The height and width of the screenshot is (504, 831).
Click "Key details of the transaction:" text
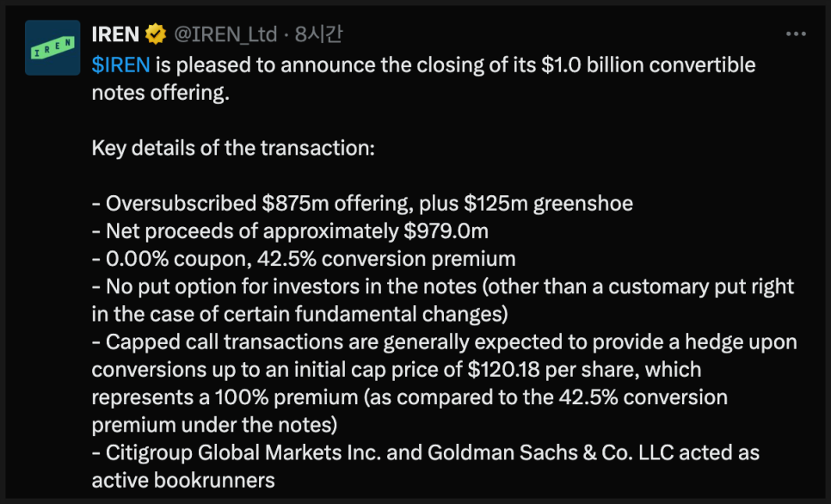coord(233,148)
